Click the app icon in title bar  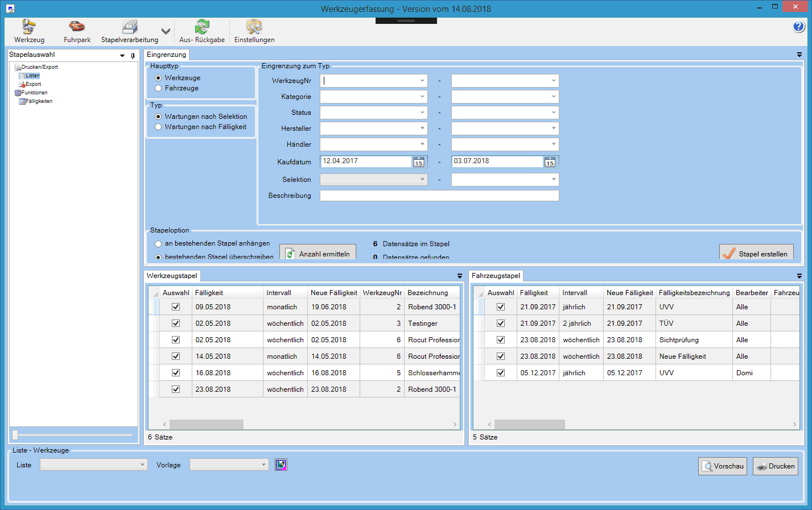coord(10,9)
